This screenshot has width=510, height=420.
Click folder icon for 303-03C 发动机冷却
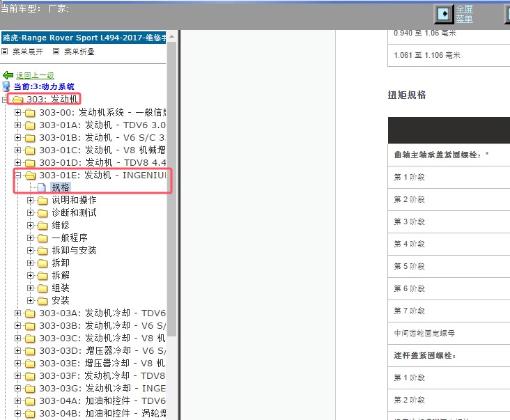click(30, 339)
